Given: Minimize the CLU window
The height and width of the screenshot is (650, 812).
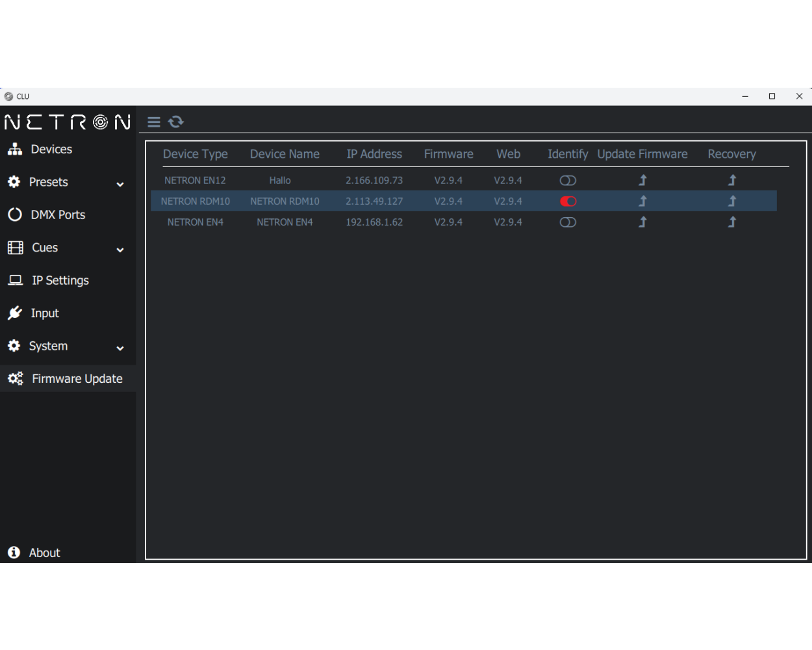Looking at the screenshot, I should point(745,96).
